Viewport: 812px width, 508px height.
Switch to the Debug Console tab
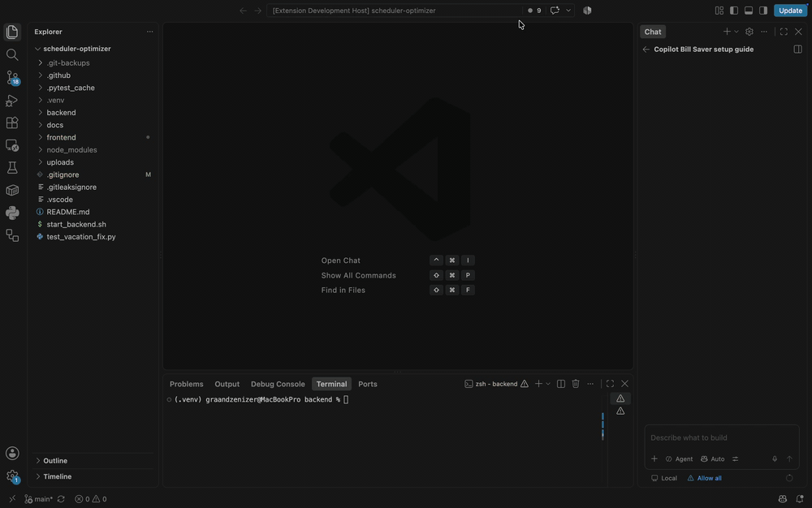(x=278, y=384)
